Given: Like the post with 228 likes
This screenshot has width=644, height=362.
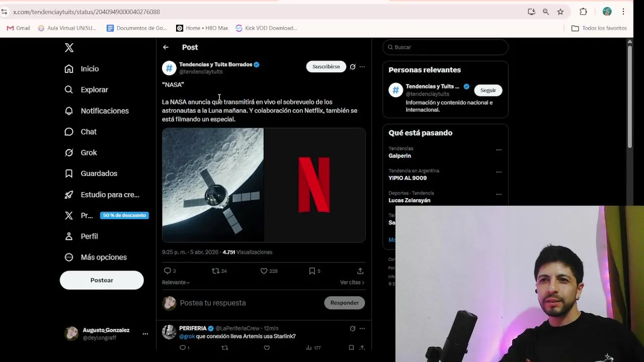Looking at the screenshot, I should [x=269, y=271].
